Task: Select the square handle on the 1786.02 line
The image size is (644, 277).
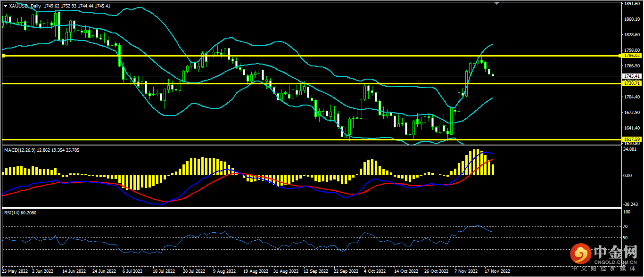Action: [4, 56]
